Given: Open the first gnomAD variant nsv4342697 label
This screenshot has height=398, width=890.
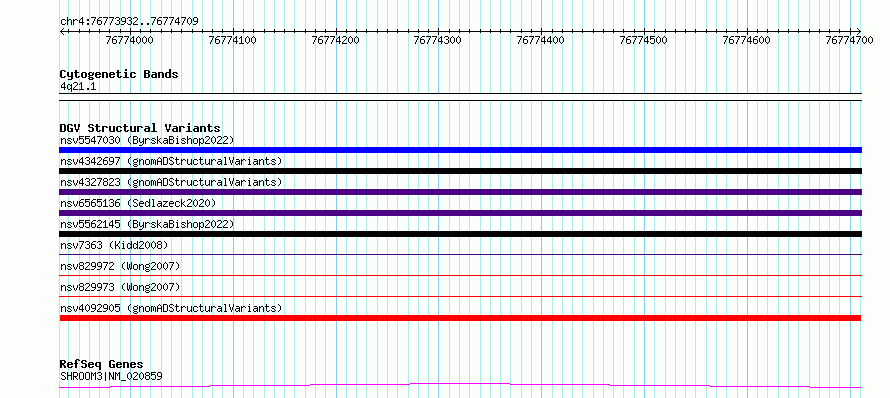Looking at the screenshot, I should tap(171, 161).
